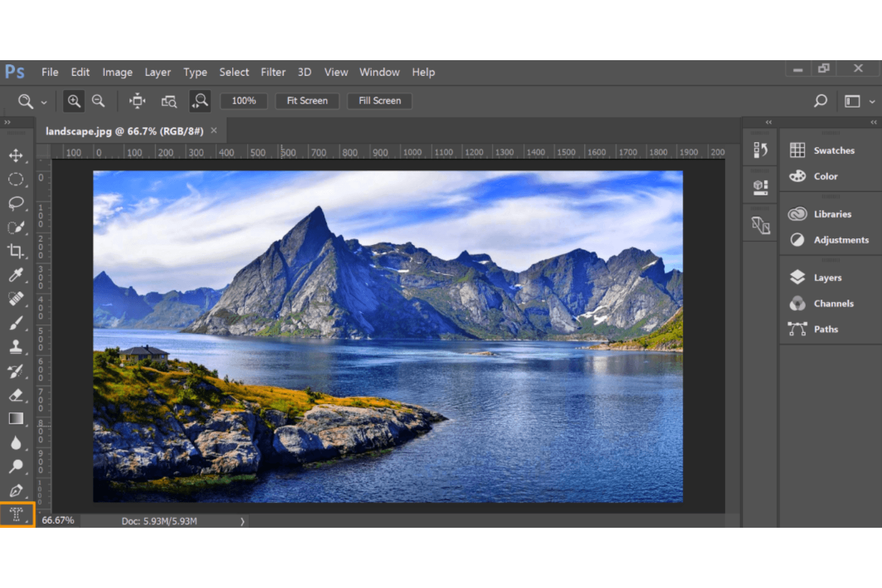
Task: Collapse the right panels double arrow
Action: [x=874, y=122]
